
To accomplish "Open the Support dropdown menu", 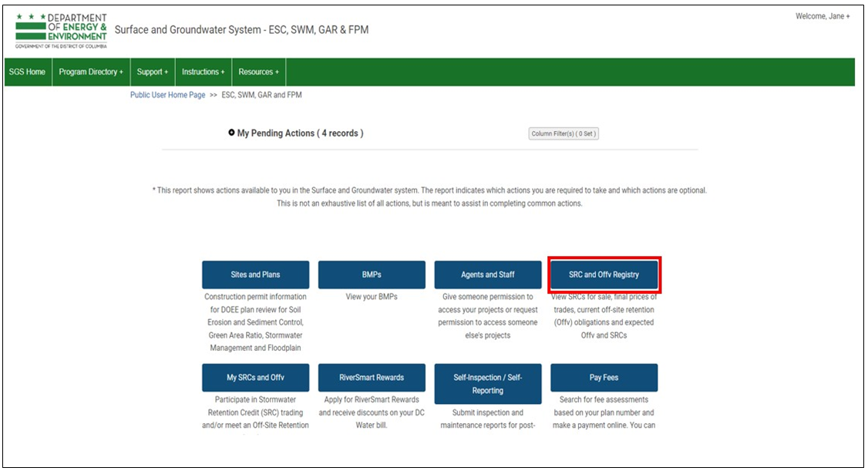I will coord(153,72).
